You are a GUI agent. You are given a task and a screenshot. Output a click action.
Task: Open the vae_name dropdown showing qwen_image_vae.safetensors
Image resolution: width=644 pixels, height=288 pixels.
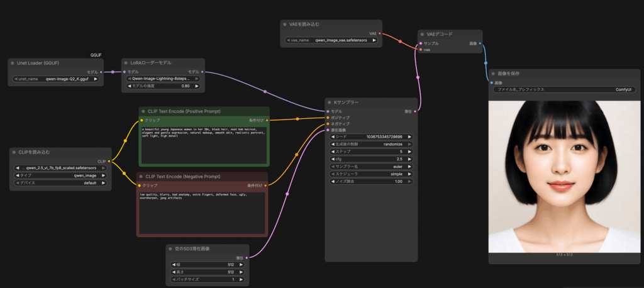pos(331,40)
